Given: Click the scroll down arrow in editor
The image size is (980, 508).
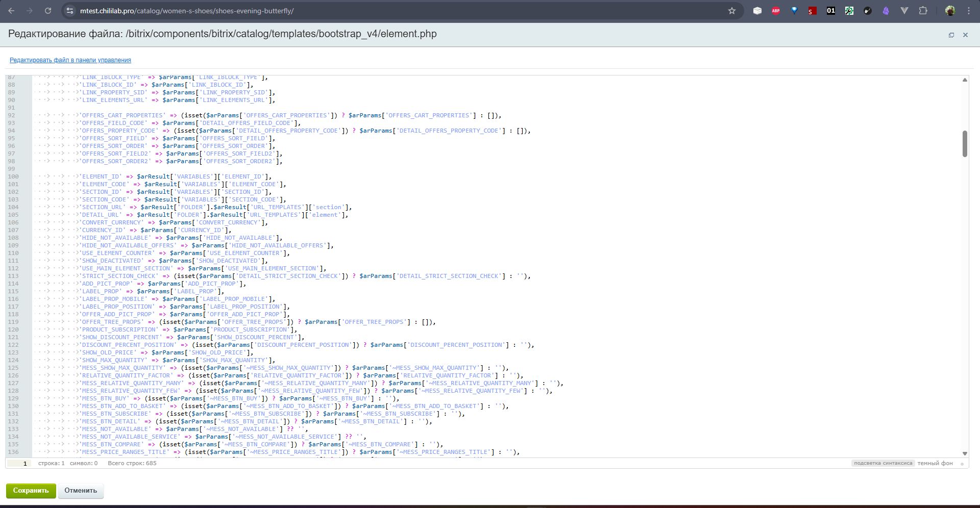Looking at the screenshot, I should [x=964, y=453].
